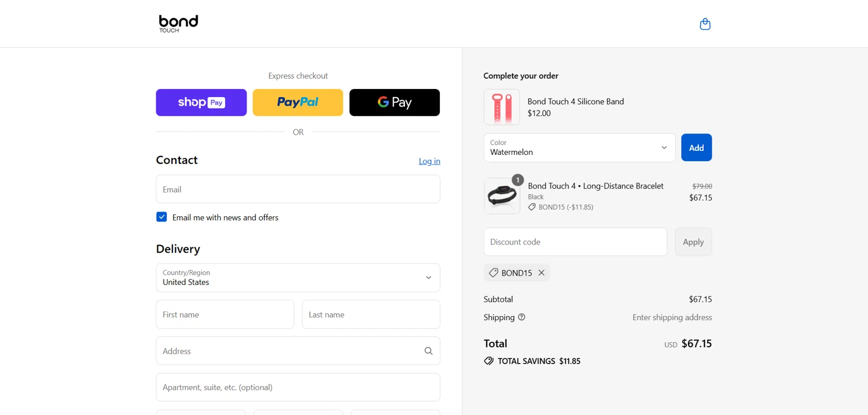Click the Complete your order heading

point(521,76)
